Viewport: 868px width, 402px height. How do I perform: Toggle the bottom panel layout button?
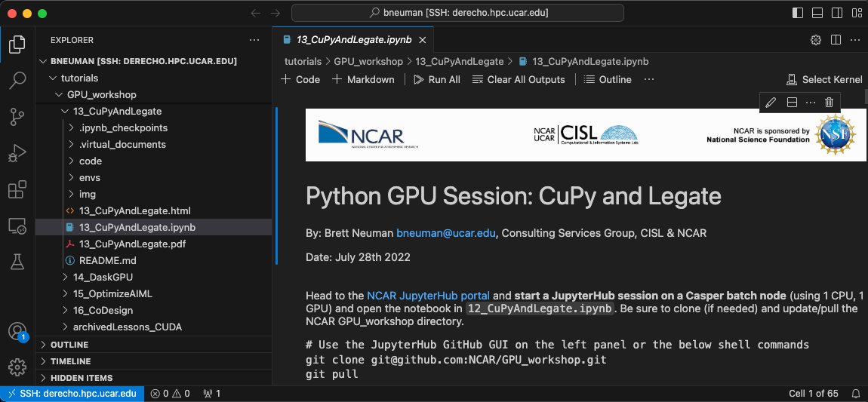point(817,13)
